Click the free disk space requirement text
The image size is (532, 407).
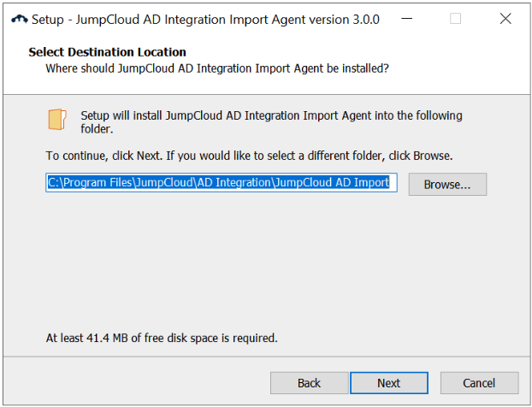coord(162,338)
